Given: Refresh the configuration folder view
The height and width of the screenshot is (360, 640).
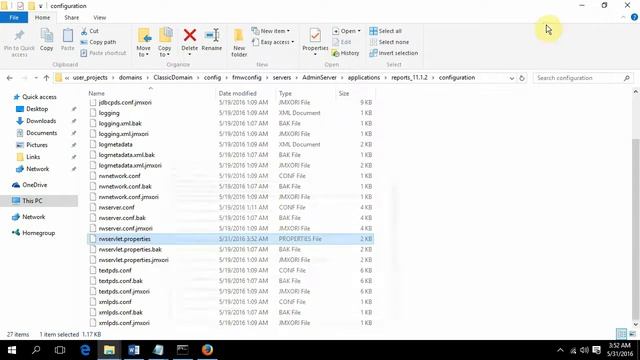Looking at the screenshot, I should click(x=522, y=78).
